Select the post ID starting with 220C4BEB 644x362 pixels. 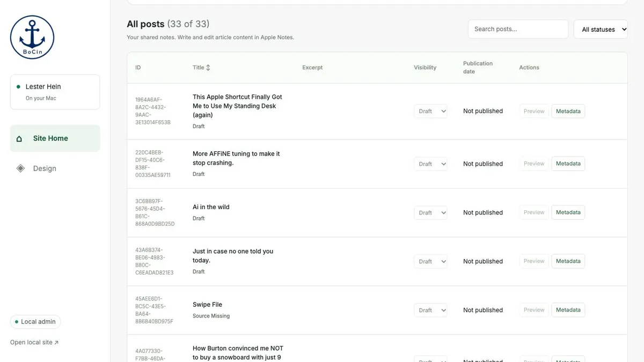click(x=153, y=164)
